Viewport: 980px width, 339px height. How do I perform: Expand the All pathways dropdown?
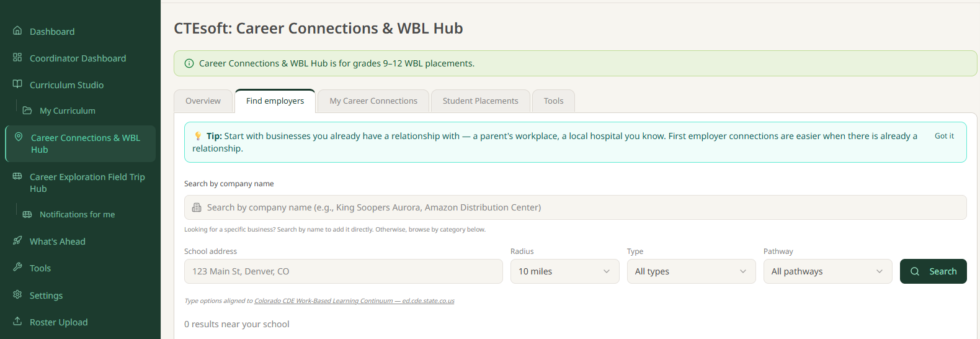click(x=827, y=271)
